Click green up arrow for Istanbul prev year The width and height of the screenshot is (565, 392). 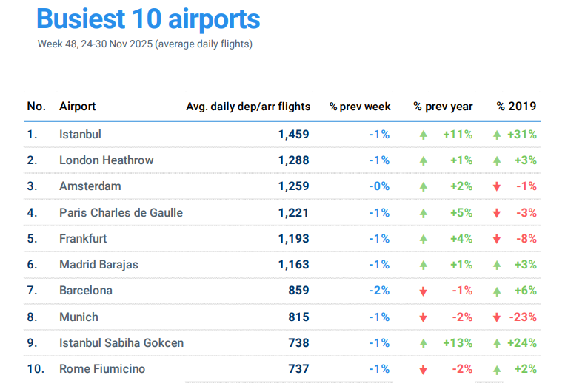423,135
